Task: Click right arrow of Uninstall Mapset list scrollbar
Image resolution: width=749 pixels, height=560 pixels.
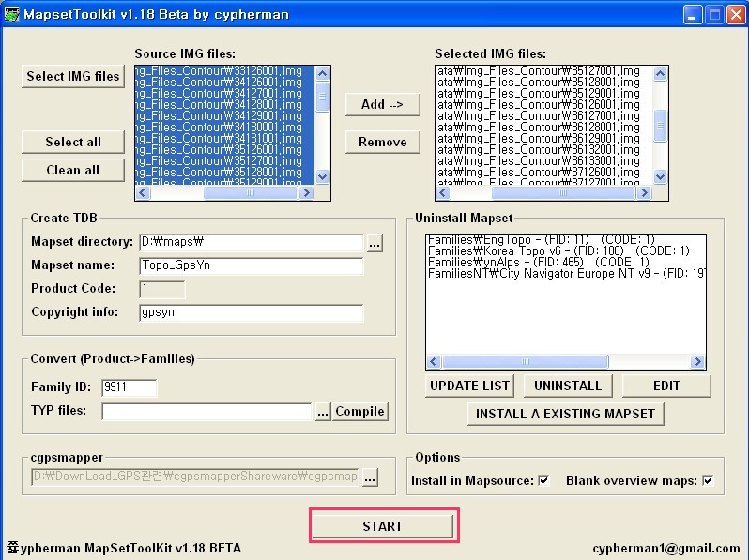Action: 697,361
